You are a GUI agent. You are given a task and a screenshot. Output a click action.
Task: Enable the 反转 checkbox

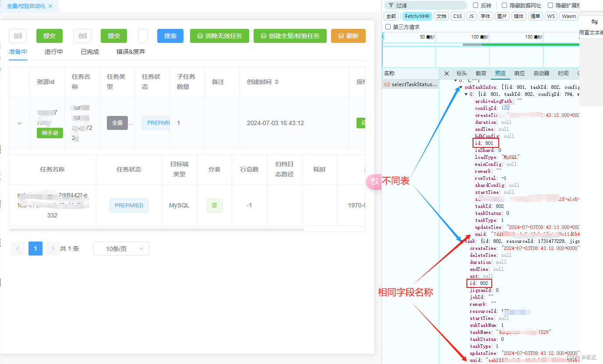click(476, 6)
